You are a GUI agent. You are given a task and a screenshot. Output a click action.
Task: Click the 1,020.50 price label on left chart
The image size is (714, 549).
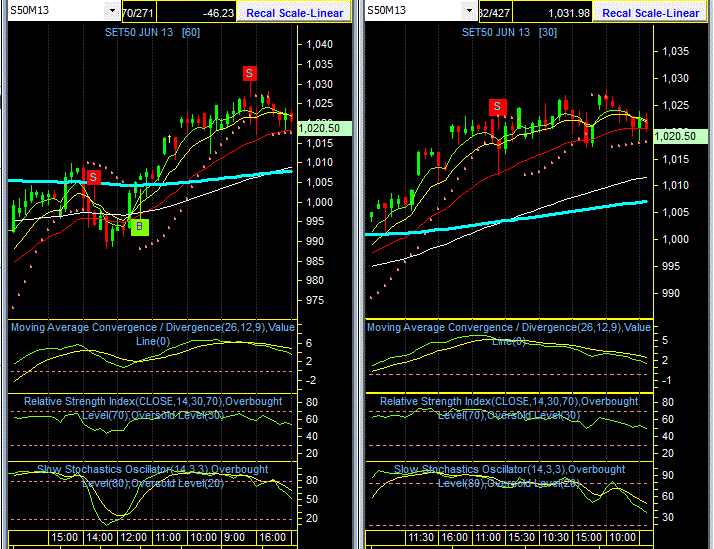click(325, 128)
